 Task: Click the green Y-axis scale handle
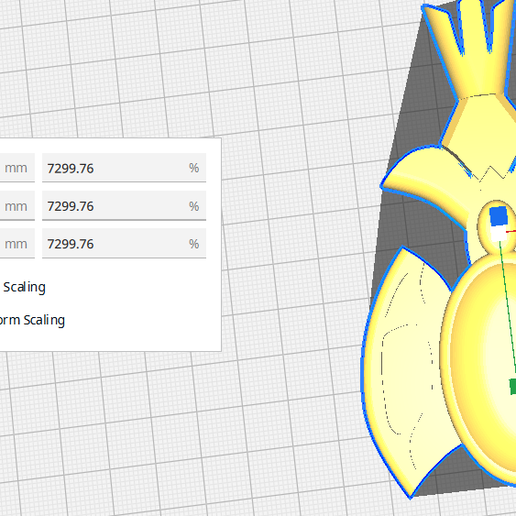point(513,387)
